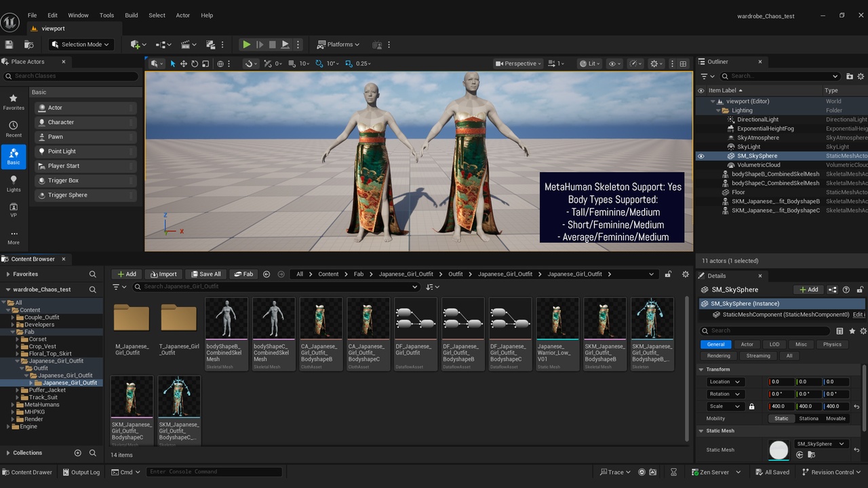
Task: Click the Output Log button in status bar
Action: (x=81, y=472)
